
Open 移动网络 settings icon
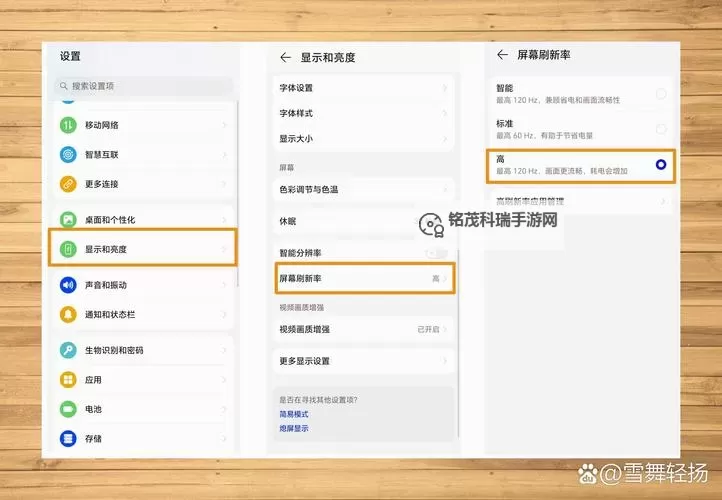[68, 125]
